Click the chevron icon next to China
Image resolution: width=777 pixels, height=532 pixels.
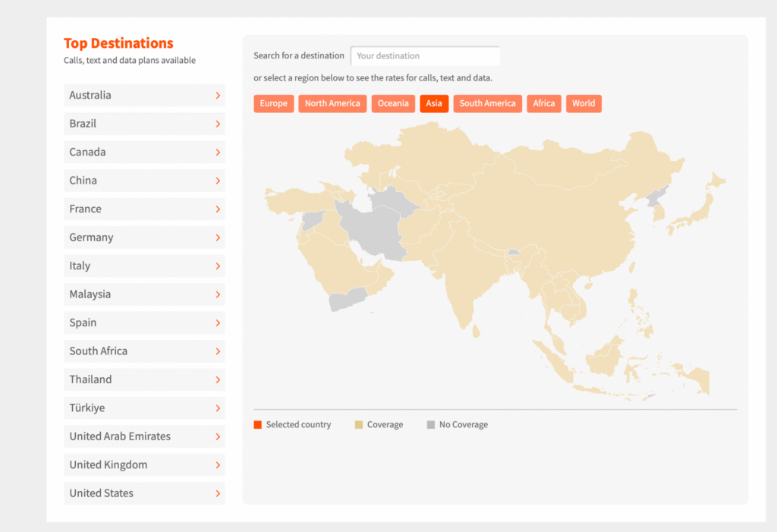coord(218,181)
